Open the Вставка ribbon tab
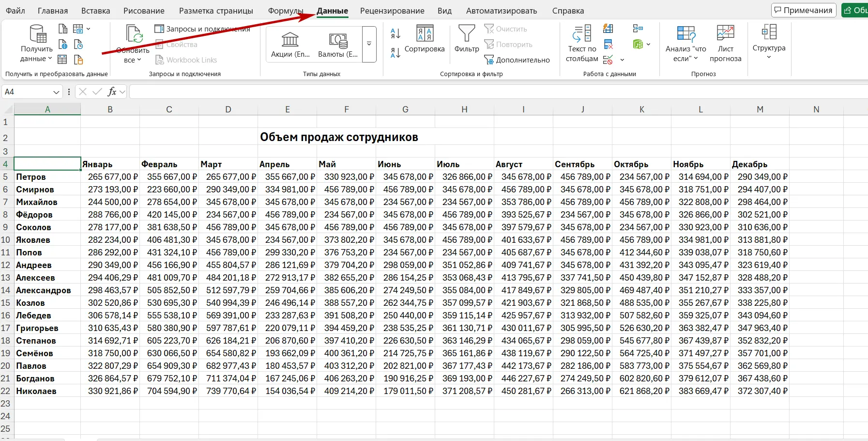This screenshot has width=868, height=441. coord(95,11)
